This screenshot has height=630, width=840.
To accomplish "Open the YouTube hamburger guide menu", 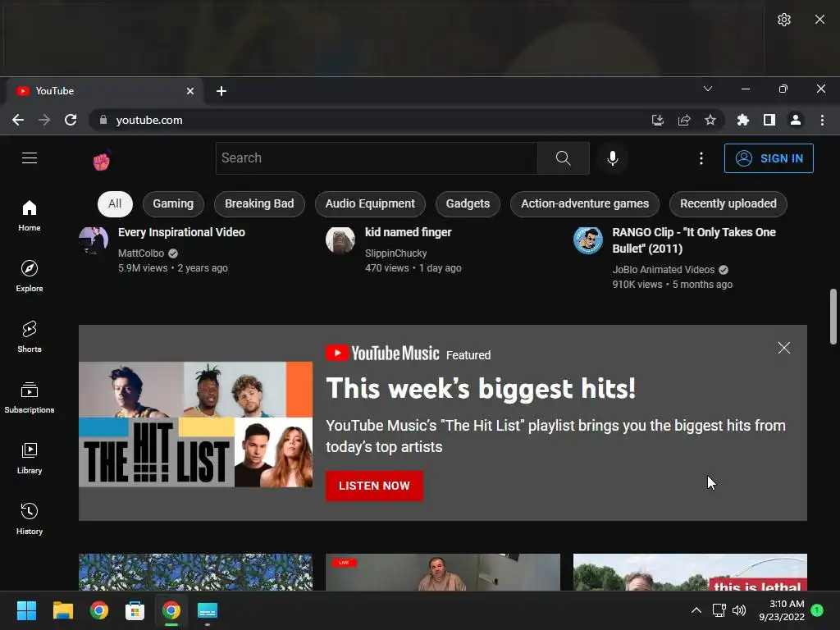I will pyautogui.click(x=30, y=158).
